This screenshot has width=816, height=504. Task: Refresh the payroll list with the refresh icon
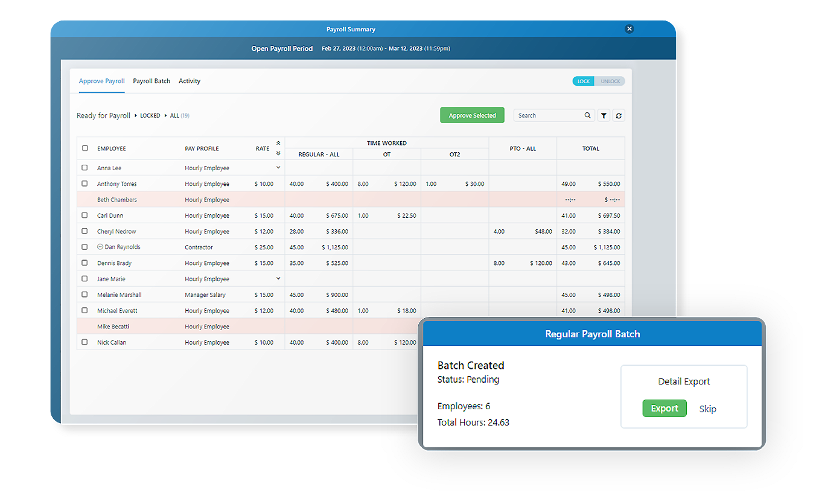(x=619, y=115)
